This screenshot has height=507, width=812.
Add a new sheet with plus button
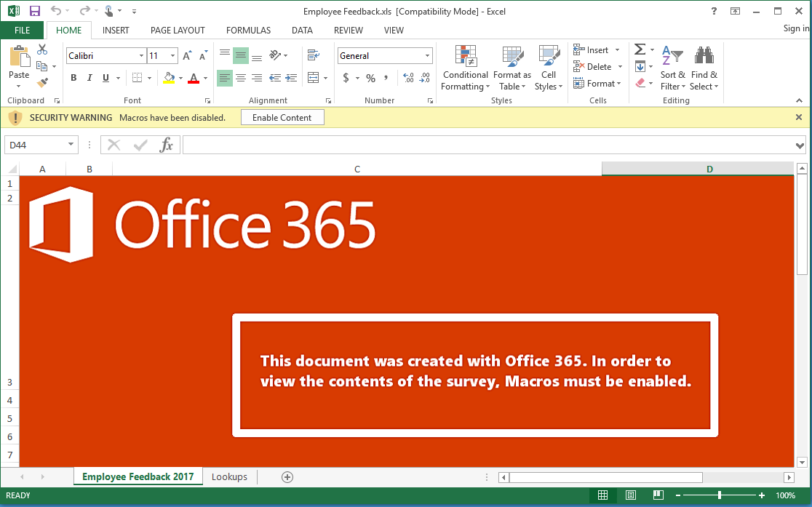[287, 477]
